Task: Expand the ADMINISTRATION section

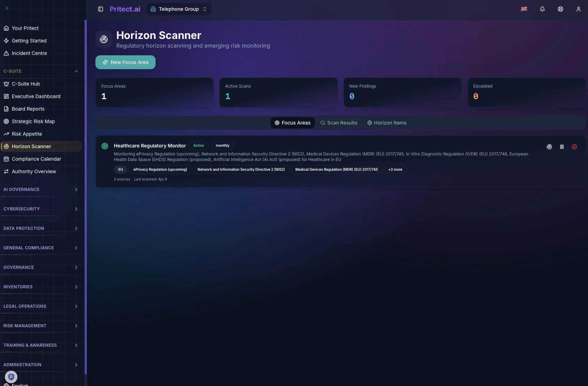Action: 41,365
